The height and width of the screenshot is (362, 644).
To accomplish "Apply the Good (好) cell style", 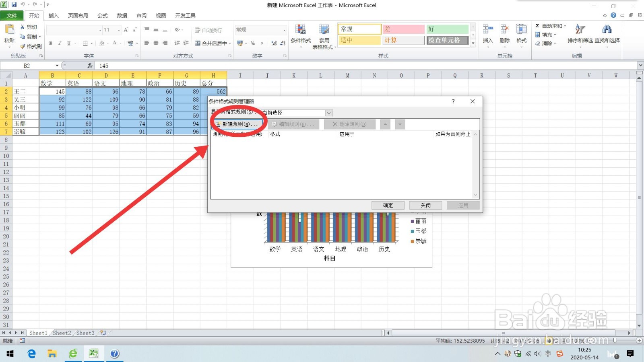I will tap(448, 29).
